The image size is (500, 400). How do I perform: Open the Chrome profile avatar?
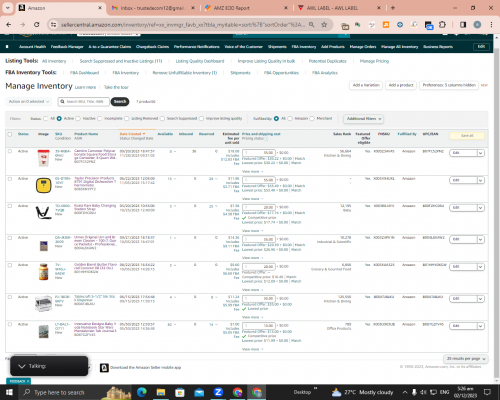point(477,25)
